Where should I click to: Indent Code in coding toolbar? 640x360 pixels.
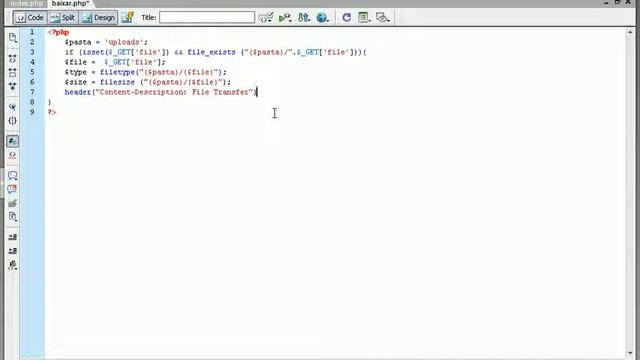point(13,237)
